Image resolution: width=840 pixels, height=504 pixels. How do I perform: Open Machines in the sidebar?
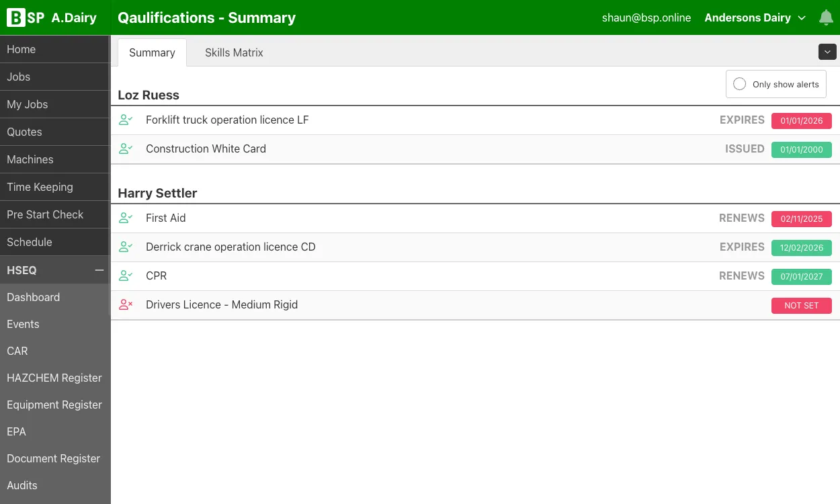click(x=55, y=159)
